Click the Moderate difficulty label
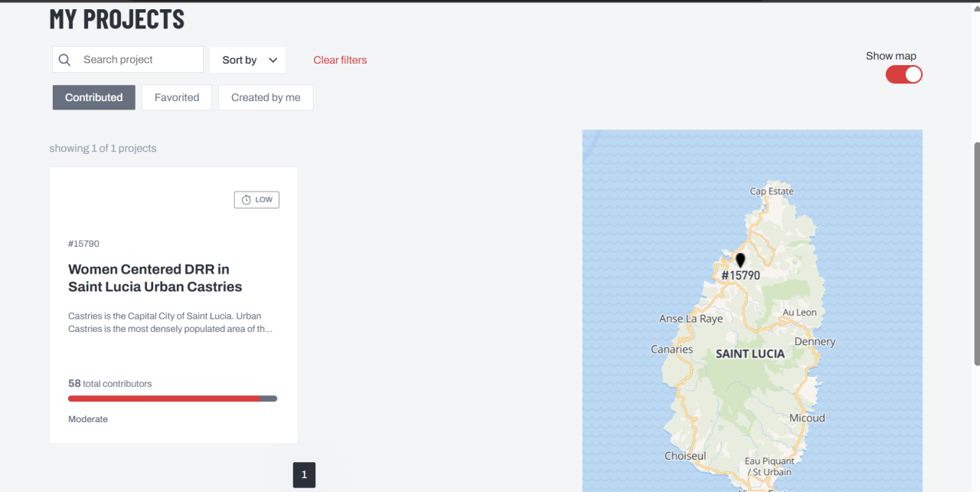Image resolution: width=980 pixels, height=492 pixels. pos(88,419)
